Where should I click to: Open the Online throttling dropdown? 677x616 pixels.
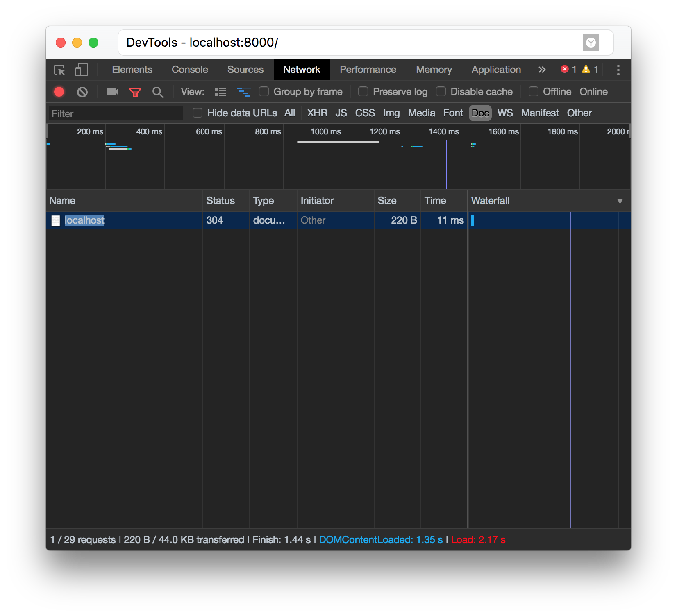[x=593, y=92]
